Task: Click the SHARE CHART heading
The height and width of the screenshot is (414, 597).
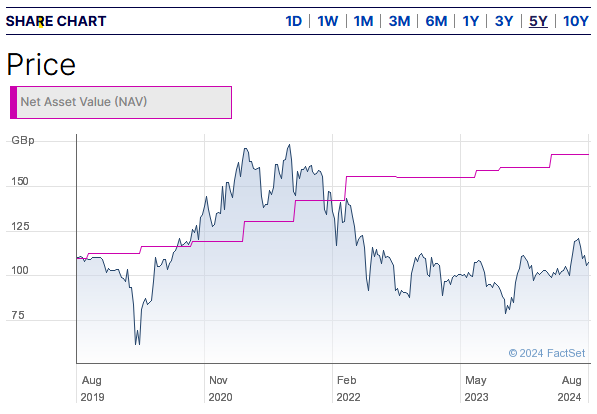Action: tap(56, 21)
